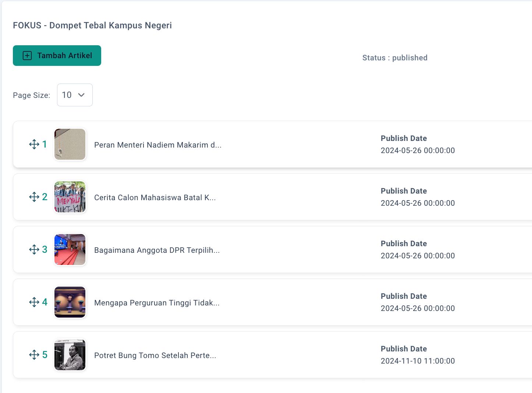Click the move icon on Bung Tomo row

(x=34, y=355)
